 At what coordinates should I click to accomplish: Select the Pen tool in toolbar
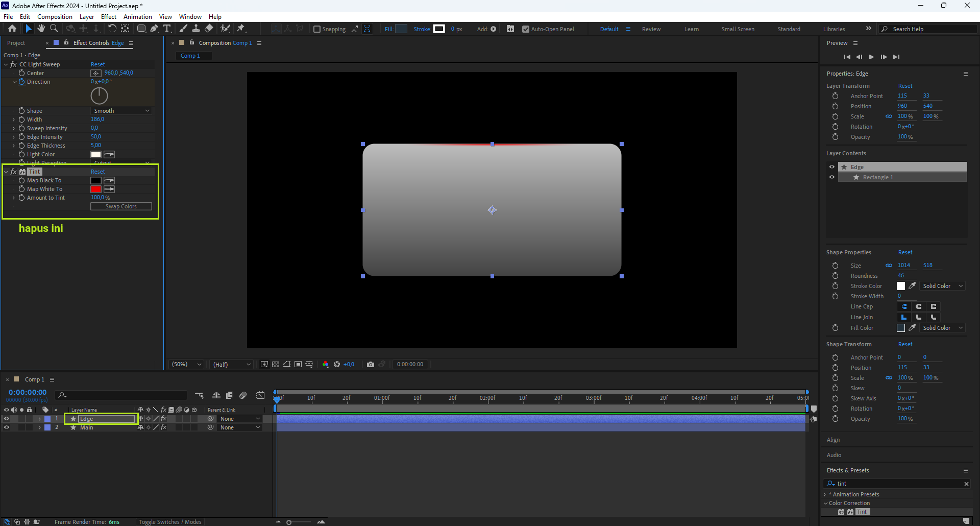[x=154, y=29]
